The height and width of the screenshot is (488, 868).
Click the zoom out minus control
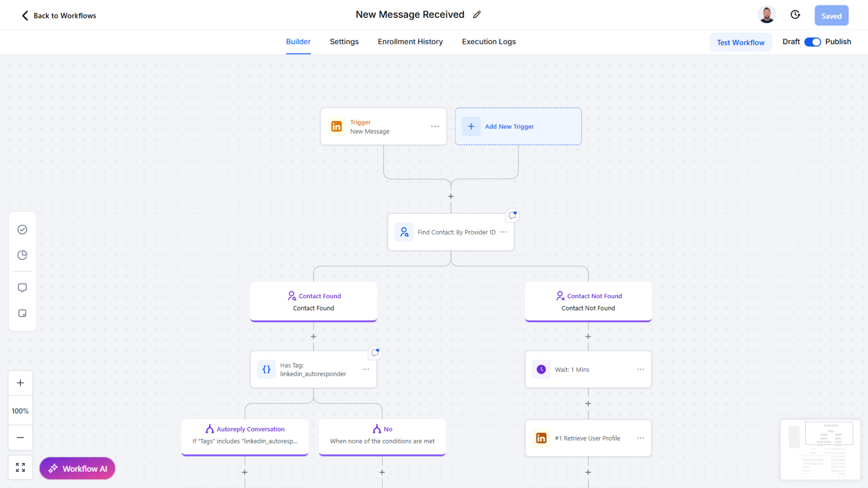pos(20,438)
